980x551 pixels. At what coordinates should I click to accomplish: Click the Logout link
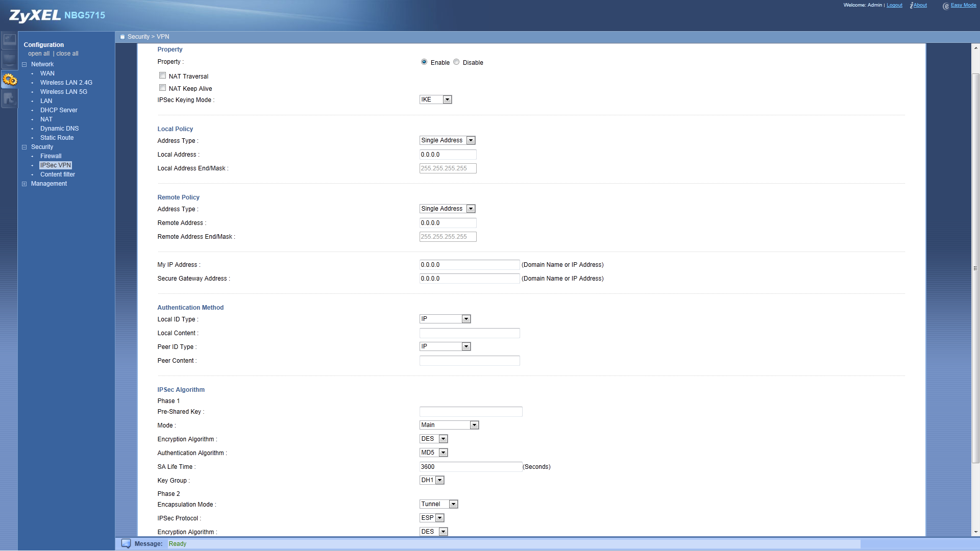[x=894, y=5]
